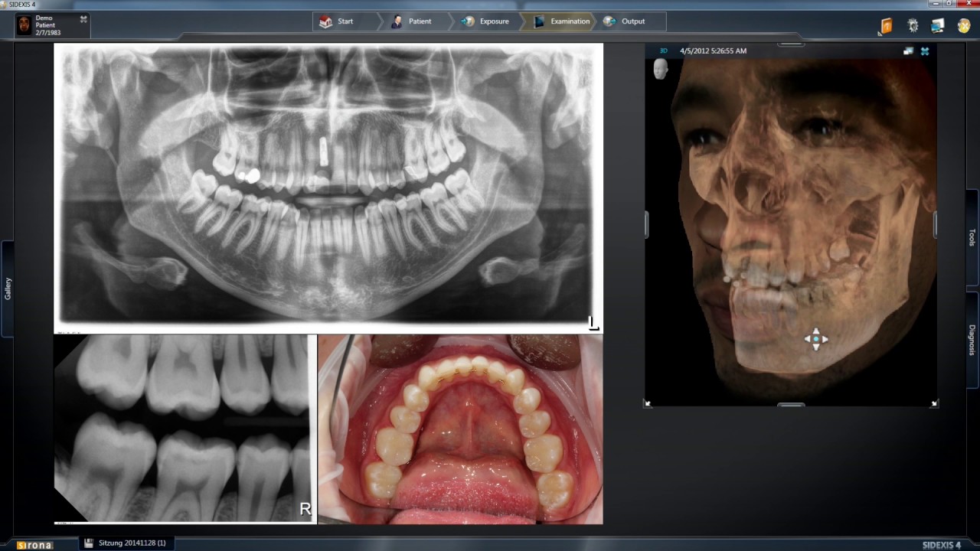
Task: Expand the Diagnosis side panel
Action: [972, 340]
